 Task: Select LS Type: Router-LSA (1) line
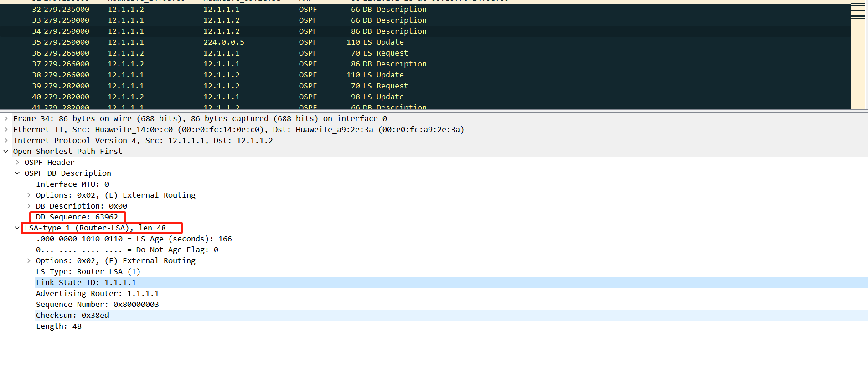click(88, 271)
